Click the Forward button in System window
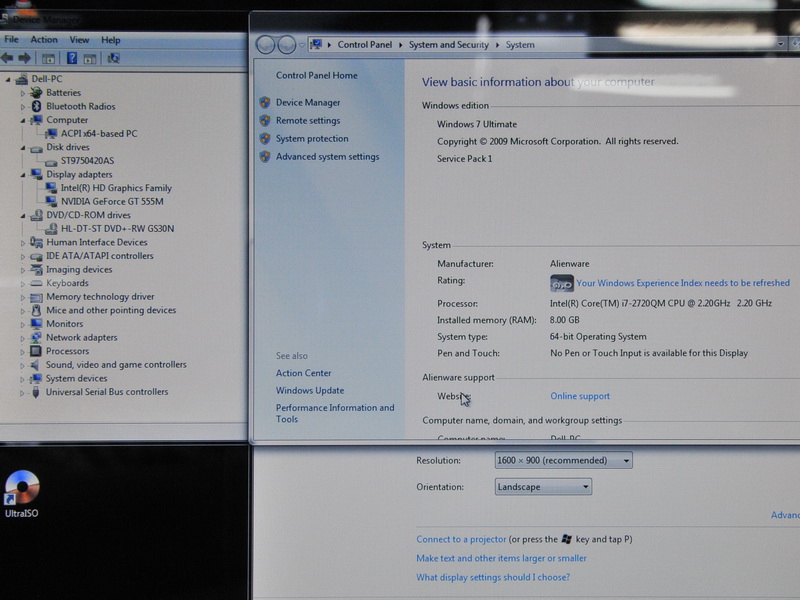The height and width of the screenshot is (600, 800). pos(287,45)
